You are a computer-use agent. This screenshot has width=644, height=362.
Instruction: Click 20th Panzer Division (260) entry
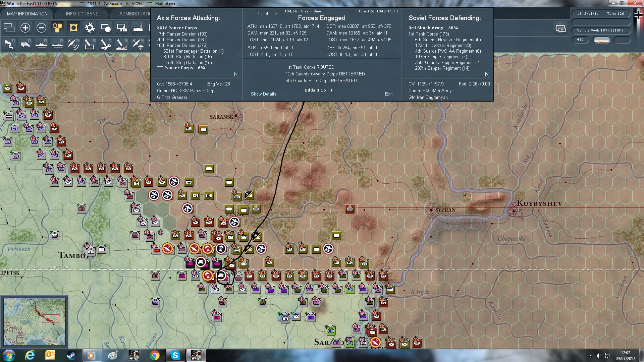[182, 40]
